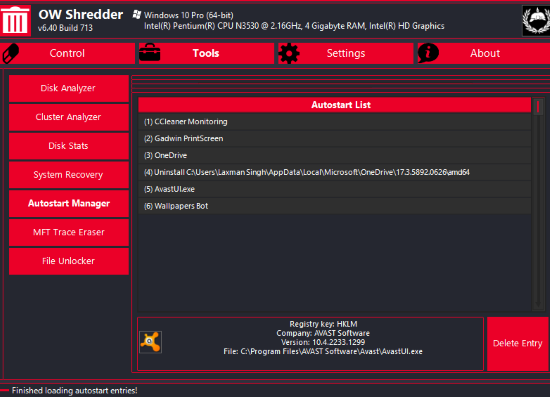Select the Wallpapers Bot entry
Viewport: 550px width, 397px height.
pyautogui.click(x=335, y=206)
